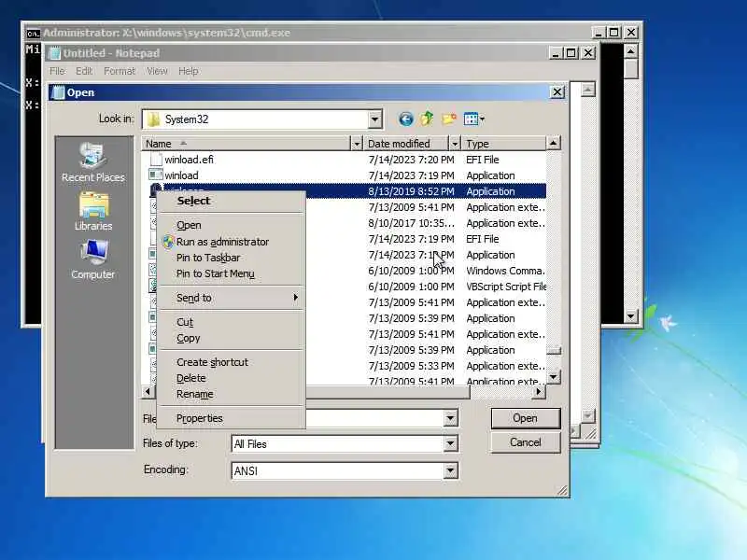The width and height of the screenshot is (747, 560).
Task: Open Notepad's Help menu
Action: [x=189, y=71]
